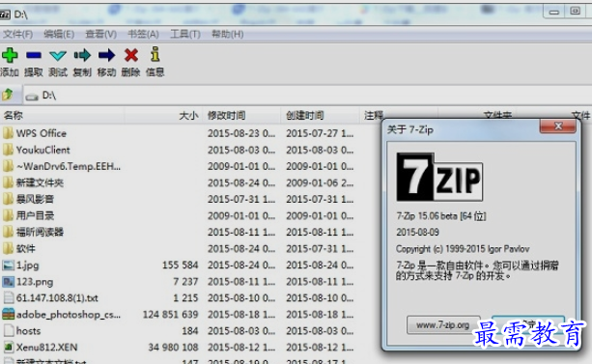The width and height of the screenshot is (592, 364).
Task: Click the size value 34 980 108
Action: pos(173,347)
